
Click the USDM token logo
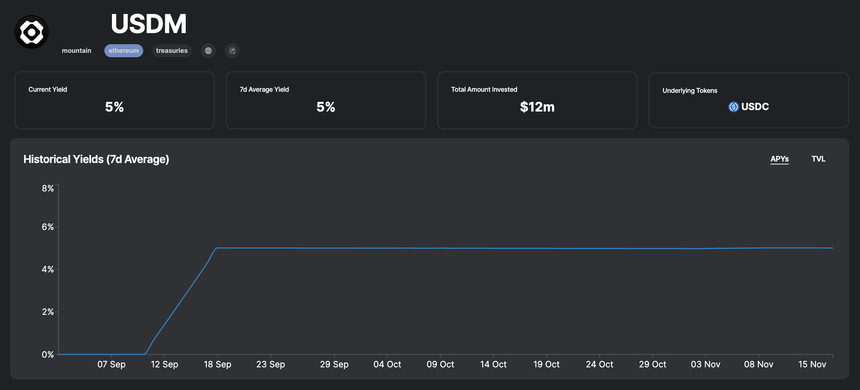(31, 32)
